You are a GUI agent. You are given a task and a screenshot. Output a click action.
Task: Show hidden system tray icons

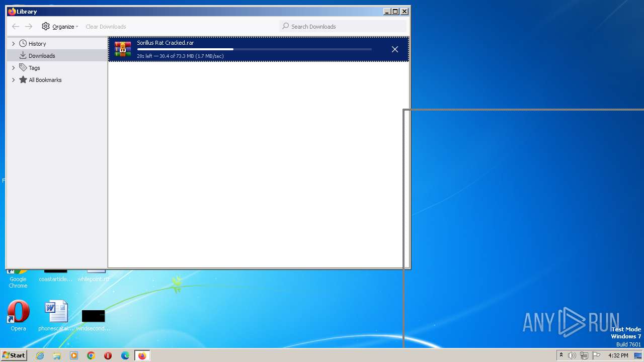click(x=561, y=355)
